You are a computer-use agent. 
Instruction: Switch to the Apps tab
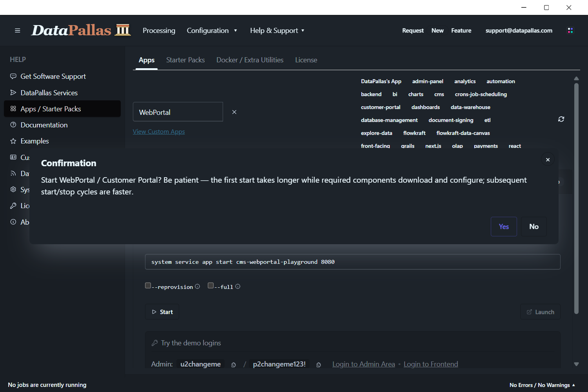[147, 60]
